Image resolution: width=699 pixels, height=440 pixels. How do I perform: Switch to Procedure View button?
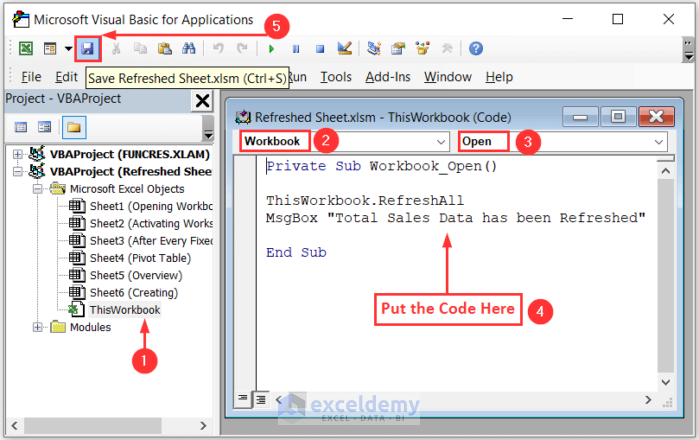pos(243,398)
